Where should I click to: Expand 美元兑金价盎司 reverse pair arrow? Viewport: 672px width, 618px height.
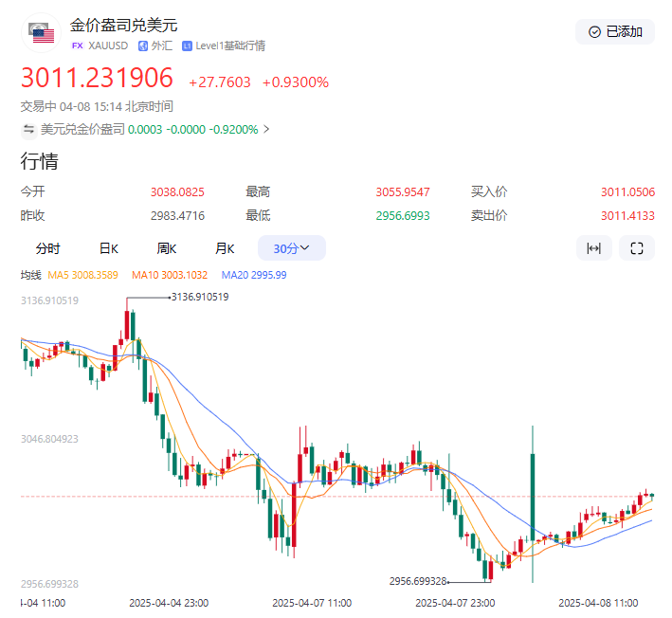(x=266, y=129)
